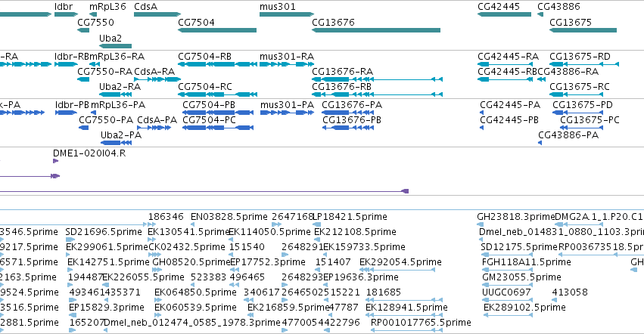Select the Uba2-PA protein glyph
Viewport: 644px width, 334px height.
coord(117,143)
